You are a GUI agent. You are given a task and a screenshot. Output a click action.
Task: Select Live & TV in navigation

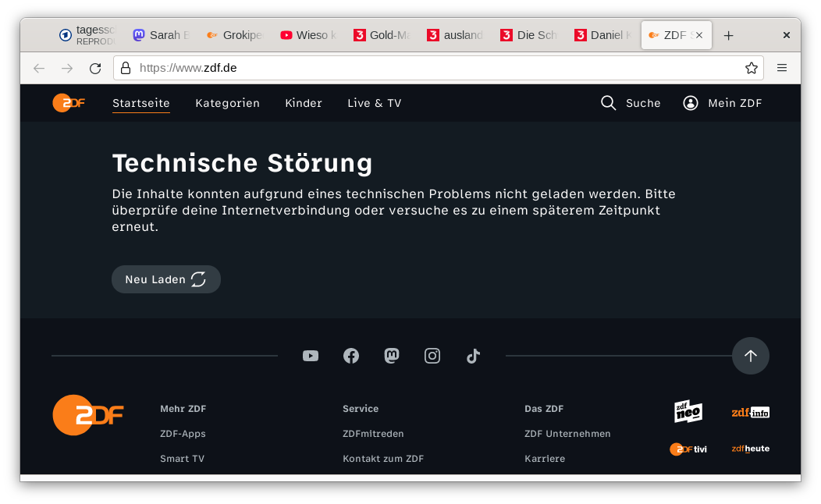(374, 103)
